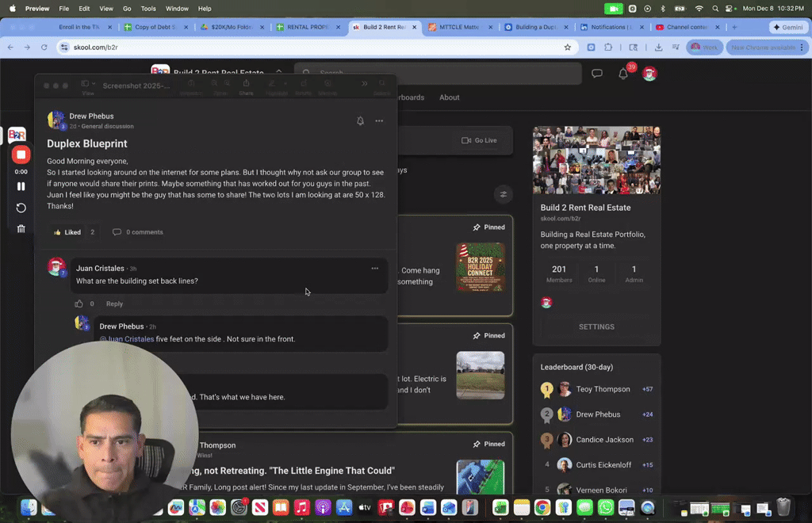Open the Chrome media controls icon
Image resolution: width=812 pixels, height=523 pixels.
[676, 47]
